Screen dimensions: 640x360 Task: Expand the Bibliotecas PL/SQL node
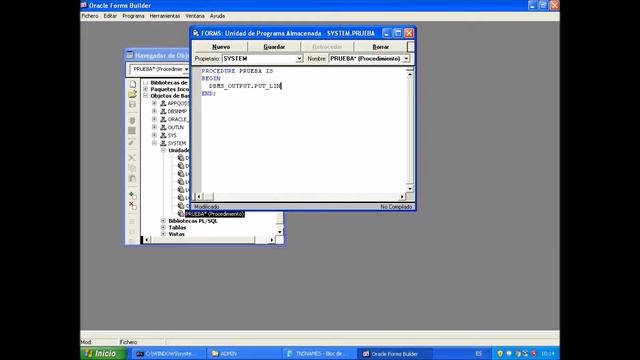click(163, 221)
